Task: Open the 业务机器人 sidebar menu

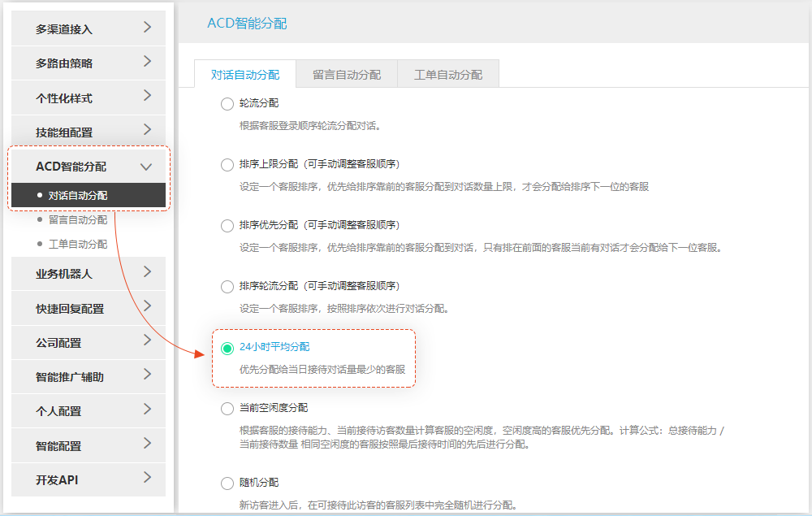Action: pyautogui.click(x=89, y=274)
